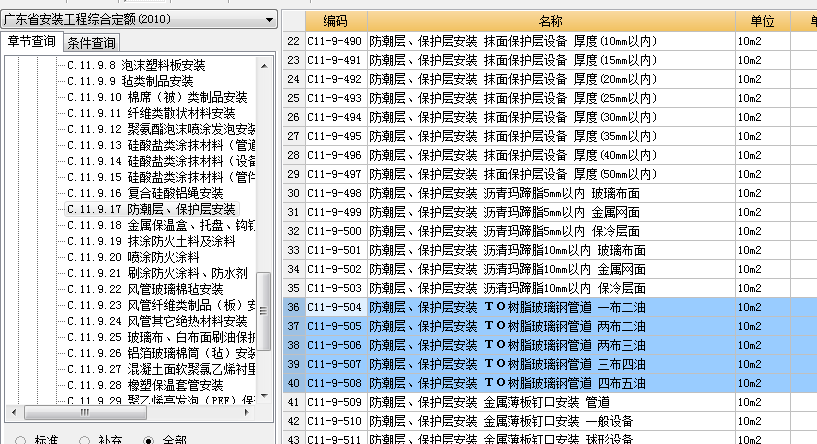Image resolution: width=817 pixels, height=444 pixels.
Task: Switch to the 条件查询 tab
Action: coord(92,43)
